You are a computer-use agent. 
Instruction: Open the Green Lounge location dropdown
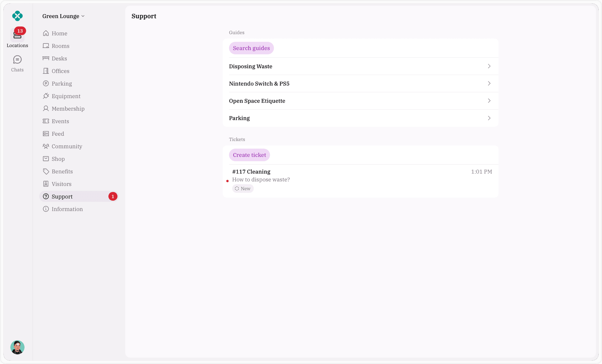pyautogui.click(x=63, y=16)
